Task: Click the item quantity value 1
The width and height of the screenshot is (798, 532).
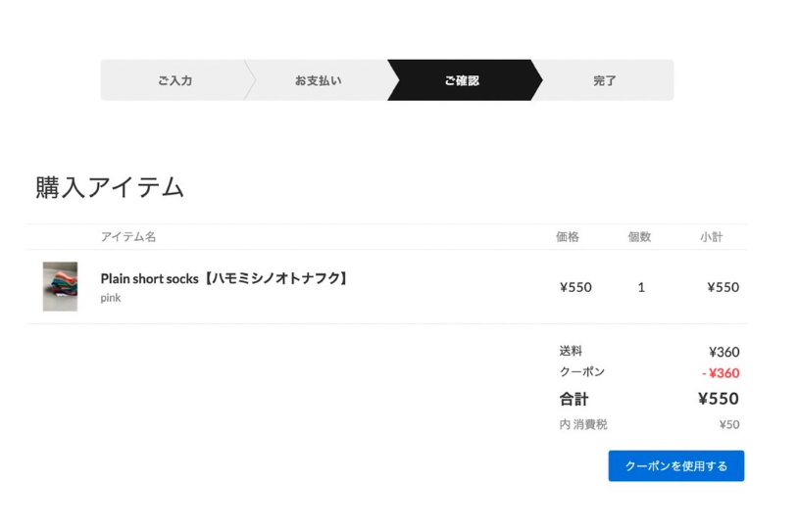Action: click(x=641, y=287)
